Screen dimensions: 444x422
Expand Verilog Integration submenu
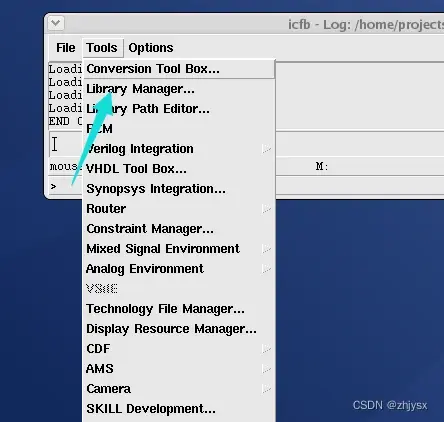(179, 149)
